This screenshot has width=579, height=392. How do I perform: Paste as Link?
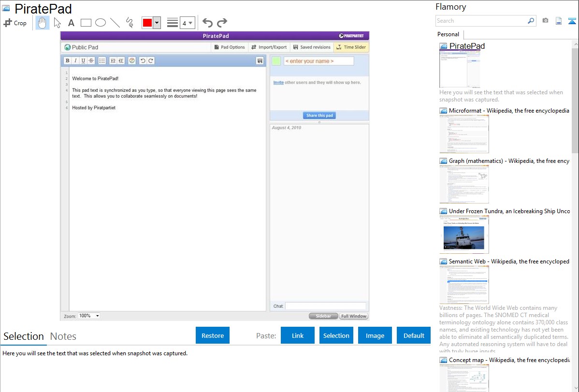298,335
